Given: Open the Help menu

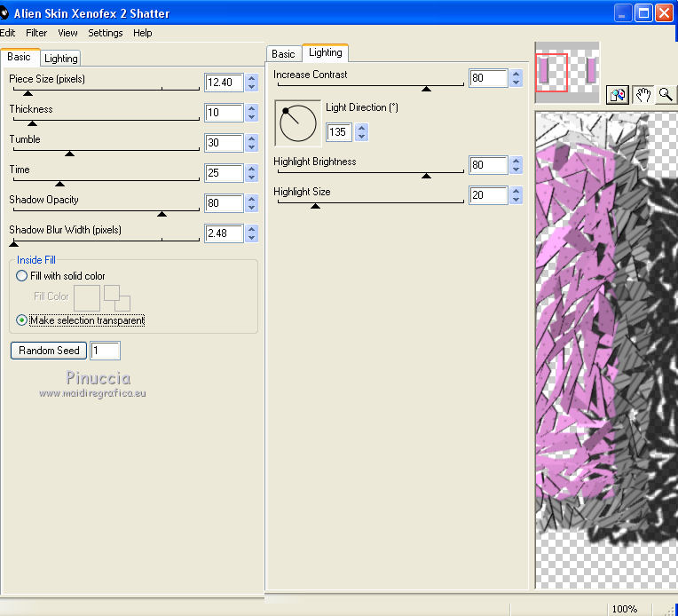Looking at the screenshot, I should 142,33.
